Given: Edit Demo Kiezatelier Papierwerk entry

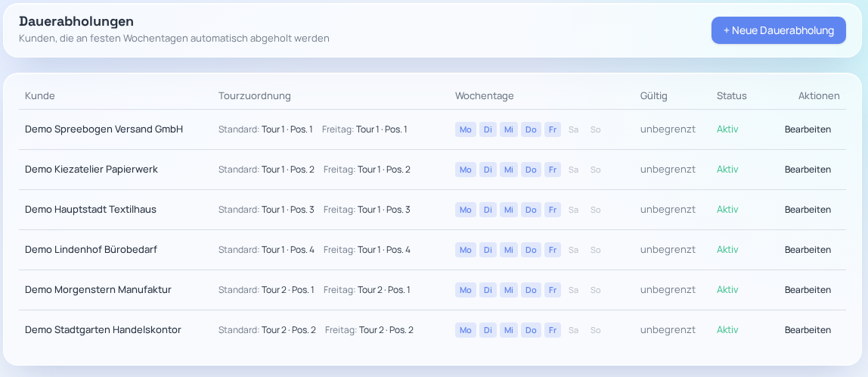Looking at the screenshot, I should [x=808, y=170].
